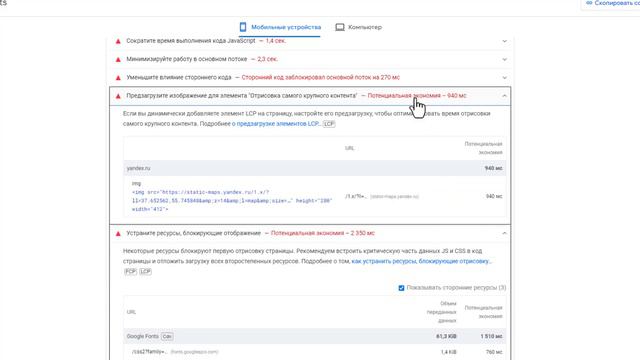The image size is (640, 360).
Task: Click Объем переданных данных column header
Action: (x=442, y=312)
